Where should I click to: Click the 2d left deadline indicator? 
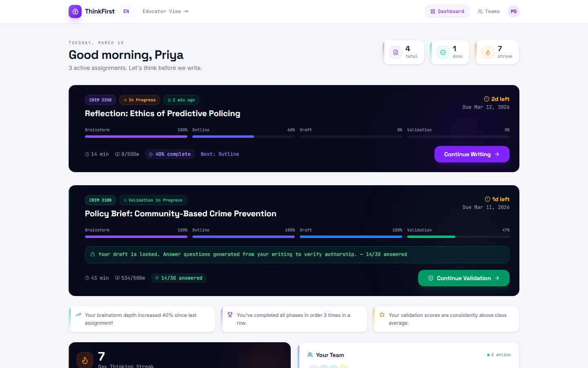click(x=497, y=99)
